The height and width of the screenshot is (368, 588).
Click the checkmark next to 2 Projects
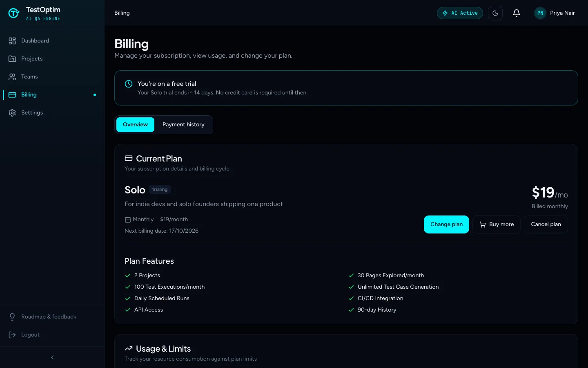click(x=128, y=276)
